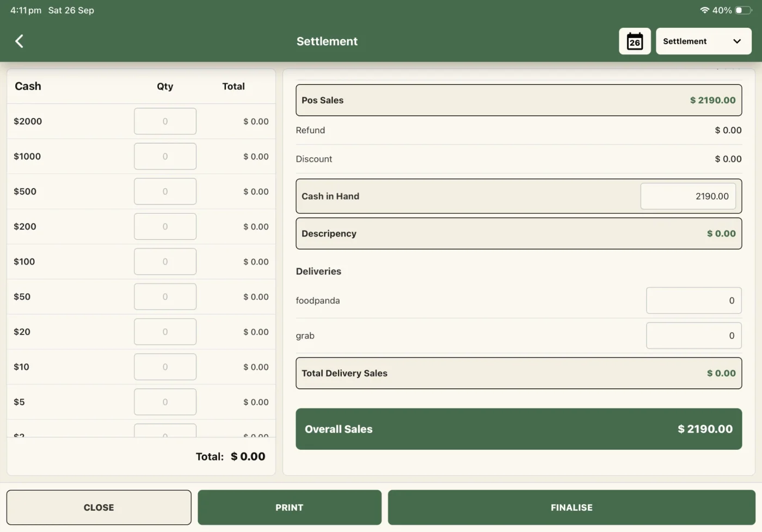Click the status bar date Sat 26 Sep
Image resolution: width=762 pixels, height=532 pixels.
tap(71, 10)
